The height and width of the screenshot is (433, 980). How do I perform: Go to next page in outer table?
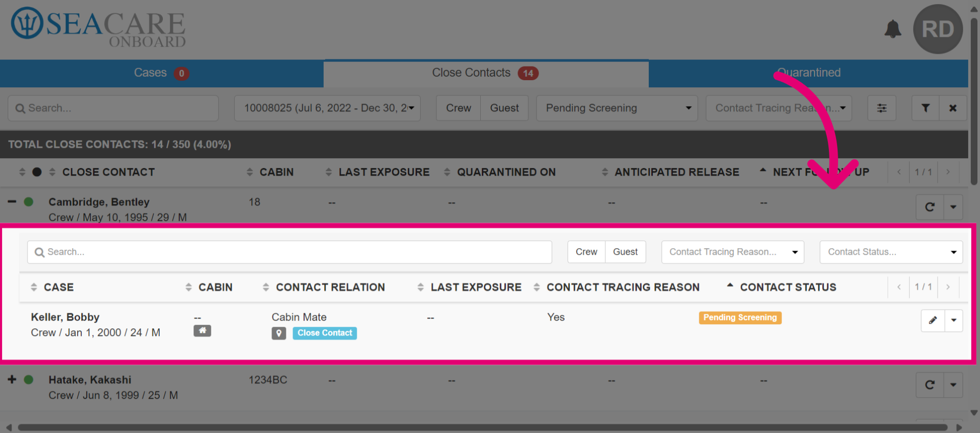coord(948,172)
